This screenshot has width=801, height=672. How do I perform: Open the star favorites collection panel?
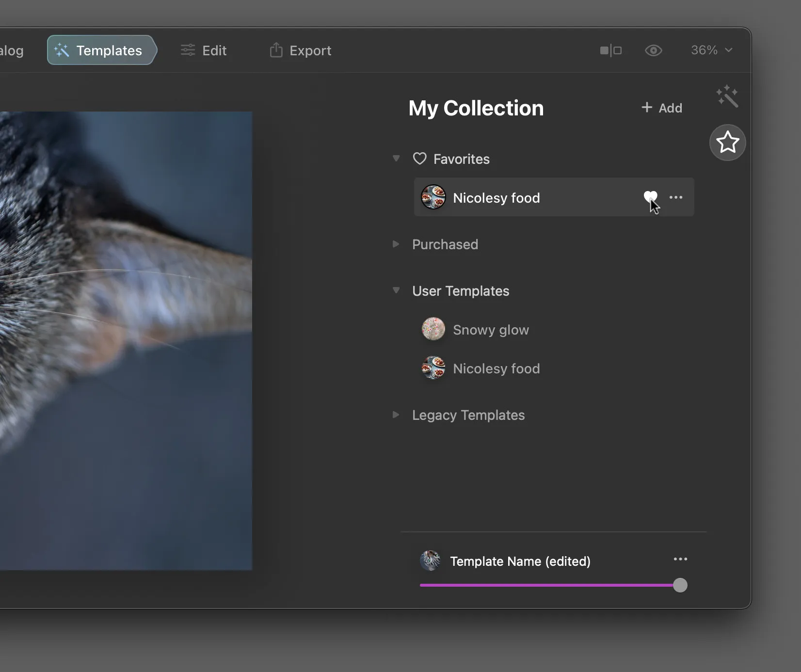pos(727,143)
